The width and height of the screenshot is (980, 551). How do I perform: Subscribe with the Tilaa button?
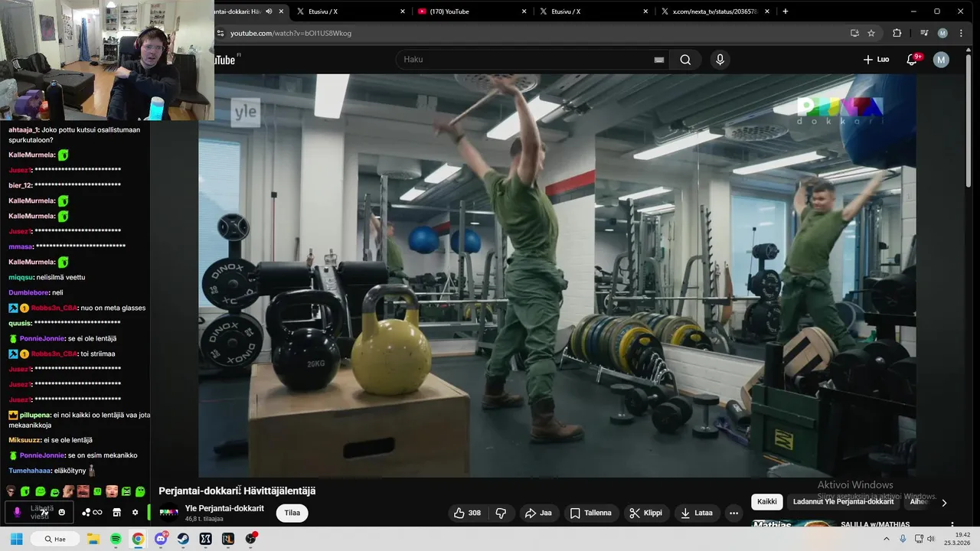coord(292,513)
